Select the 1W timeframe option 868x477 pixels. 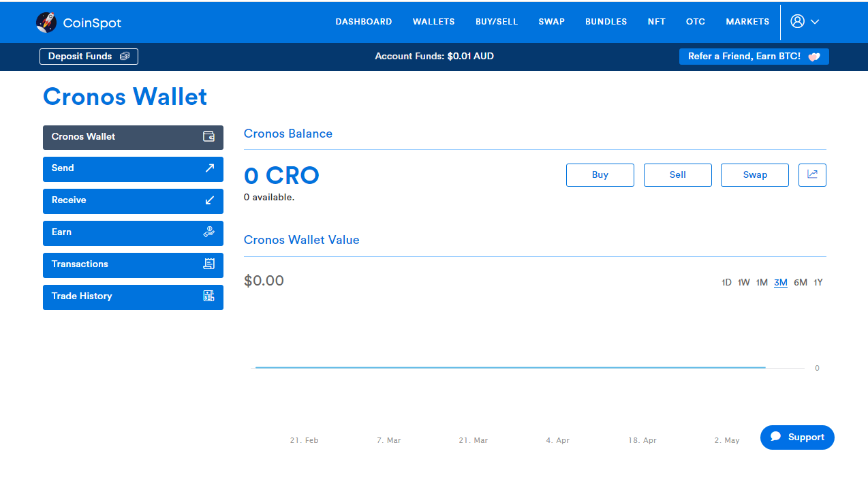pos(743,281)
